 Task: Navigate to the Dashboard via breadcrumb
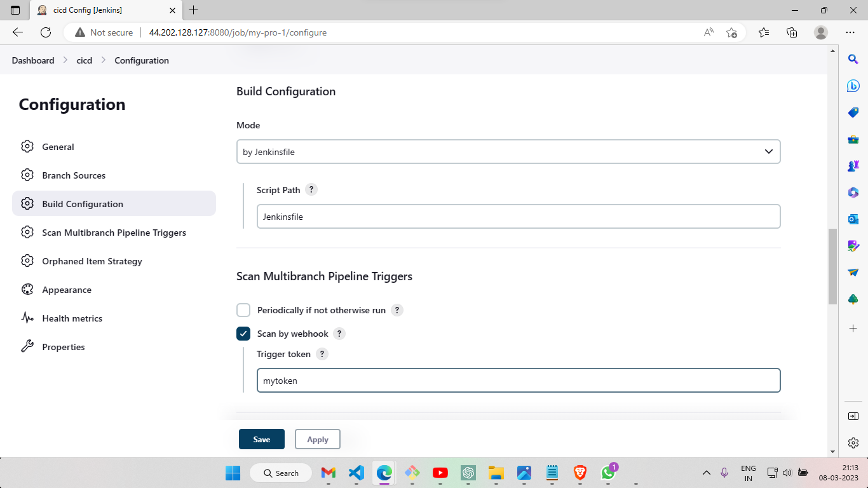pos(32,60)
